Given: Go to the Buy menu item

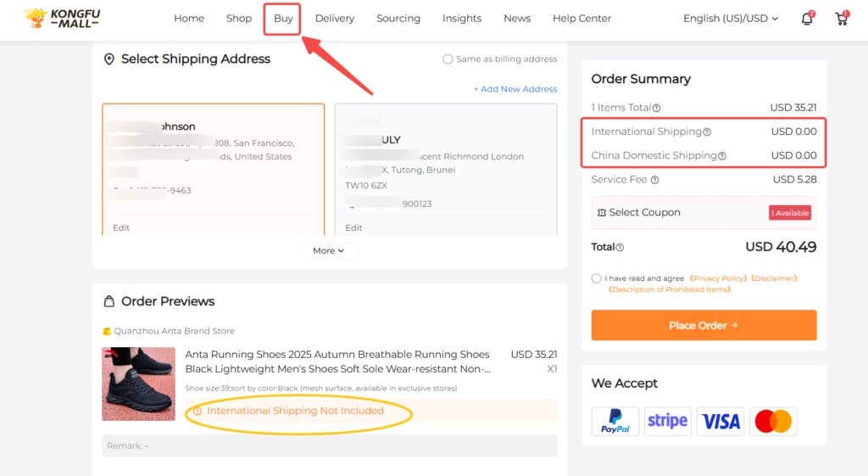Looking at the screenshot, I should tap(283, 19).
